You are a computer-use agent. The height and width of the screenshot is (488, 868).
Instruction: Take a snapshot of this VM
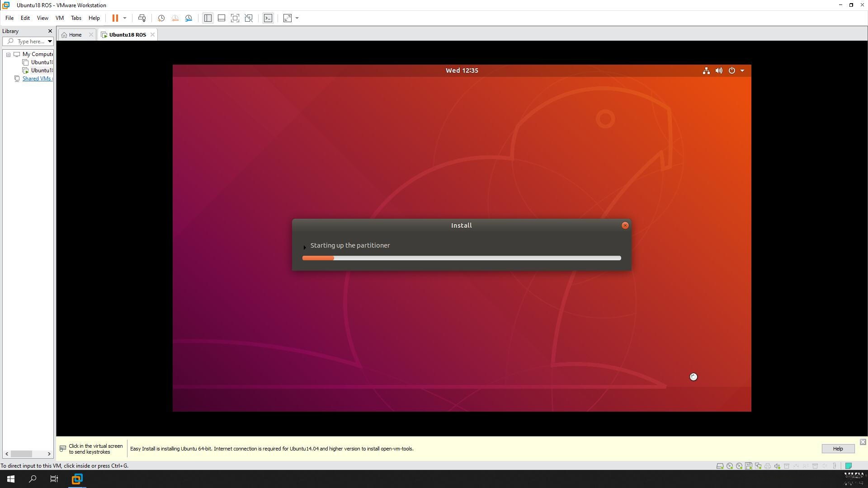click(161, 18)
